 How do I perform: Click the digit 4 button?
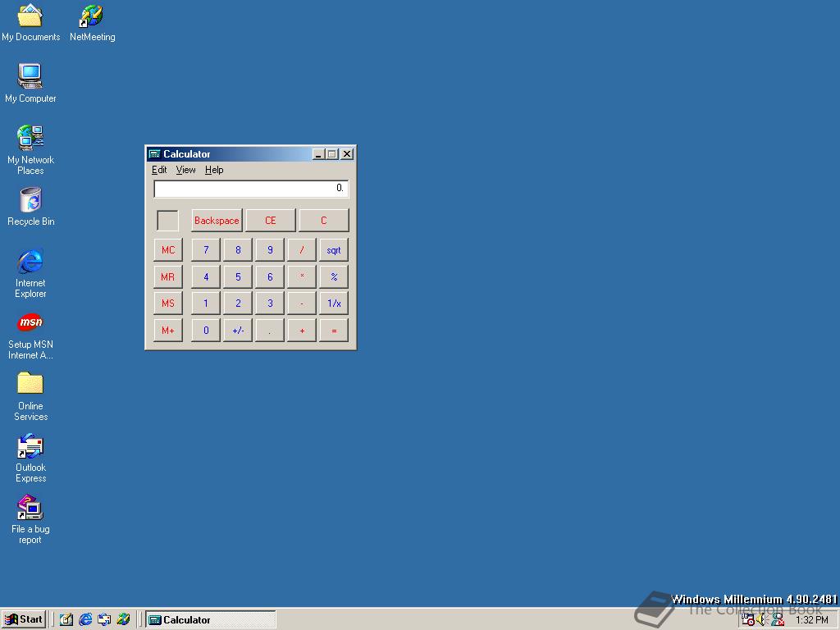[206, 277]
